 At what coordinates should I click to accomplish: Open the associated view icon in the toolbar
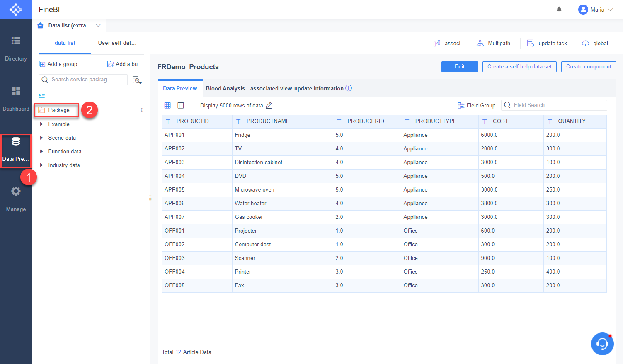click(x=436, y=43)
